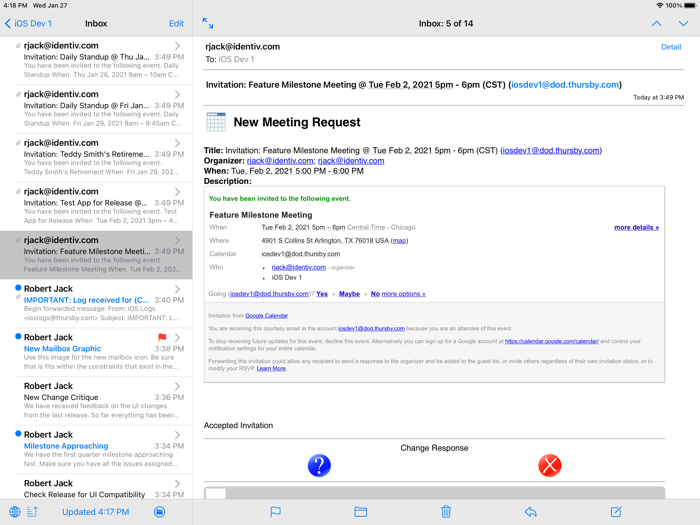Tap the reply arrow icon

point(531,511)
